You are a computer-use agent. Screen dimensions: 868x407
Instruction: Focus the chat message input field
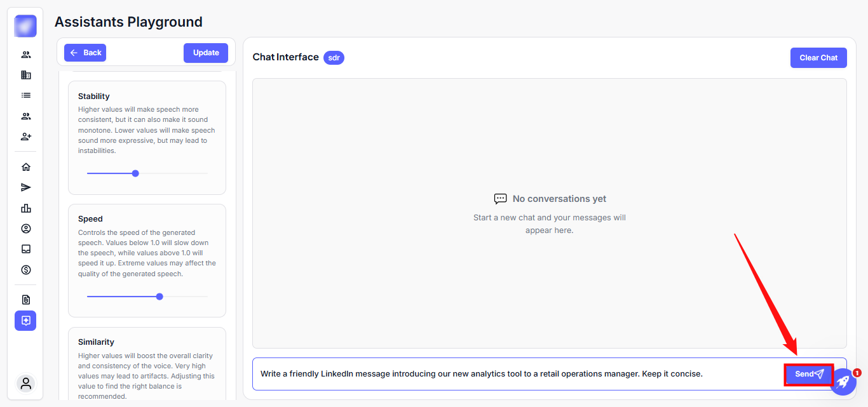515,374
